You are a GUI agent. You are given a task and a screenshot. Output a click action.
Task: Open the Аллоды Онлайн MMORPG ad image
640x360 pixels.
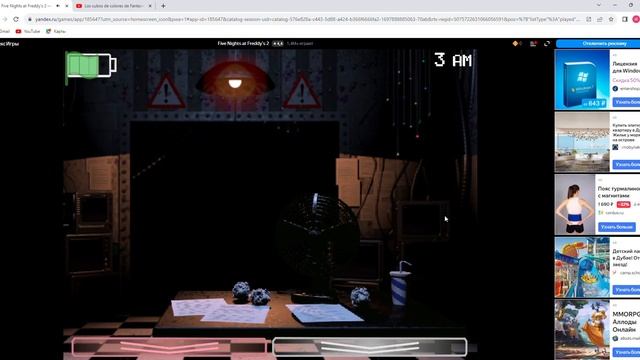[x=582, y=330]
